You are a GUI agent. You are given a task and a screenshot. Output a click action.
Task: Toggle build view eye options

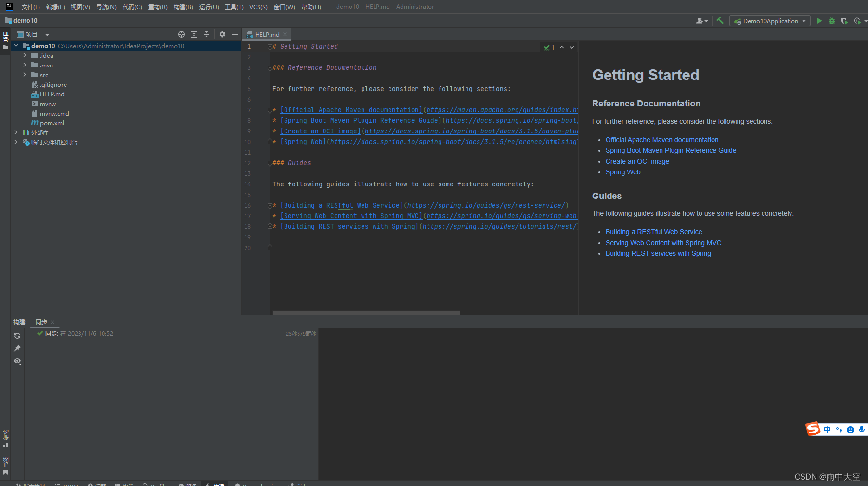[18, 361]
